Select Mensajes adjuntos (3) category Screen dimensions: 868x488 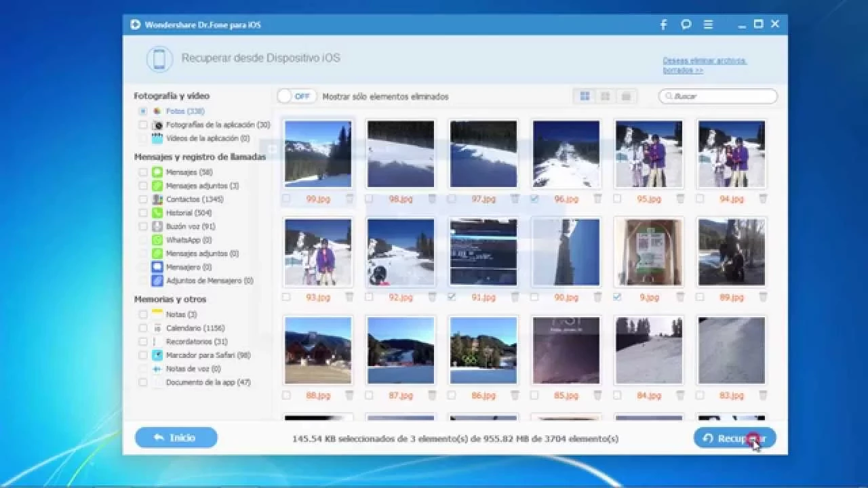tap(202, 186)
